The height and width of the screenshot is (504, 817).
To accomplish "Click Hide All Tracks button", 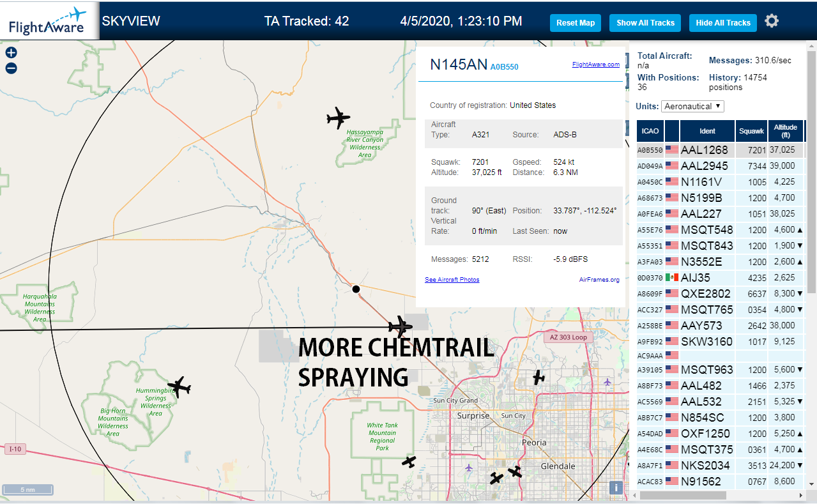I will [723, 23].
